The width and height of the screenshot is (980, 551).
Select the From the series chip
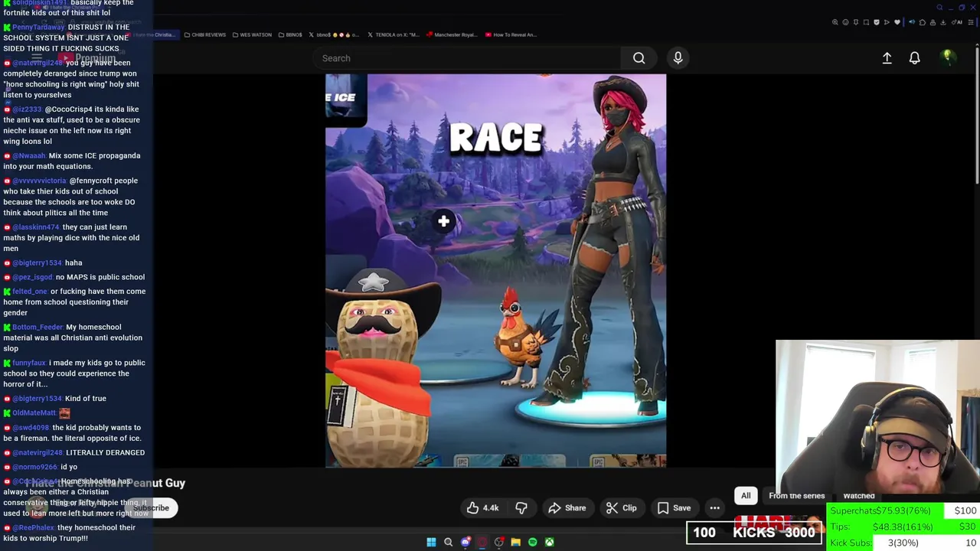[797, 496]
